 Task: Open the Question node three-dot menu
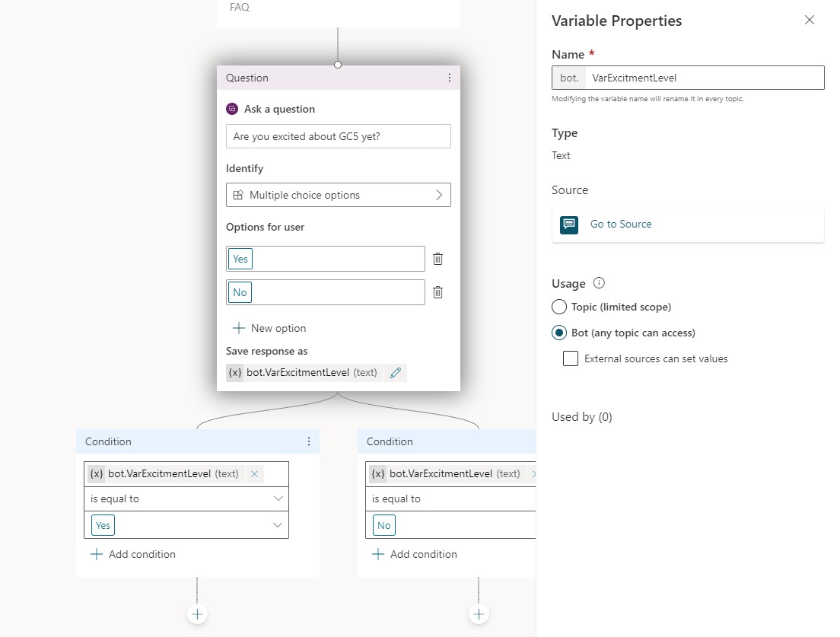(450, 78)
